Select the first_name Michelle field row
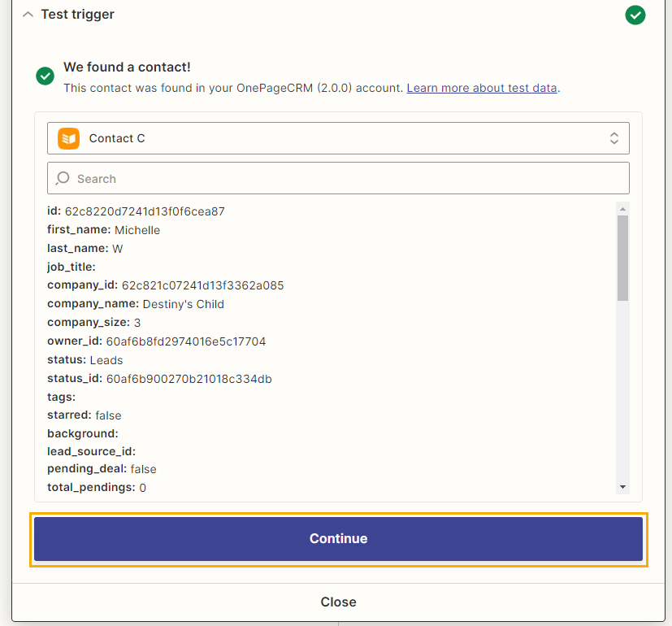 point(104,230)
